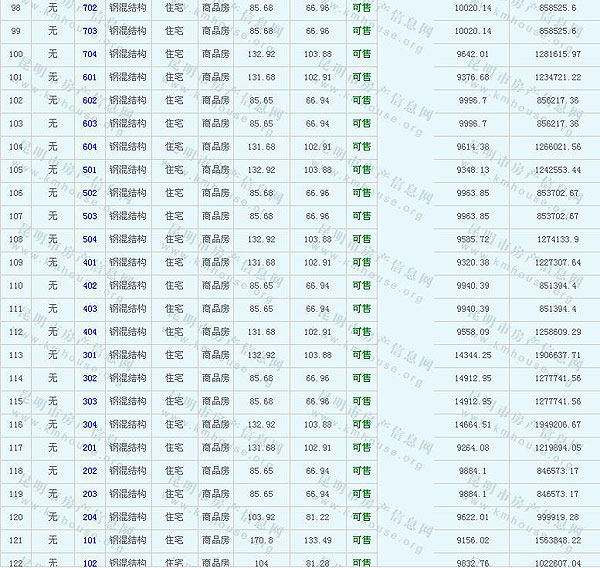The height and width of the screenshot is (568, 600).
Task: Open room 403 details
Action: (x=90, y=309)
